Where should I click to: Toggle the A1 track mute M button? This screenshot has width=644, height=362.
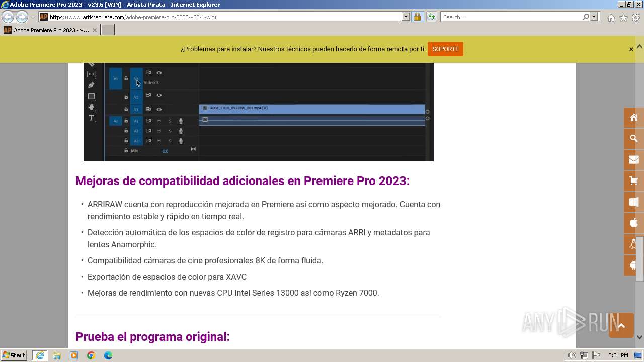[159, 121]
